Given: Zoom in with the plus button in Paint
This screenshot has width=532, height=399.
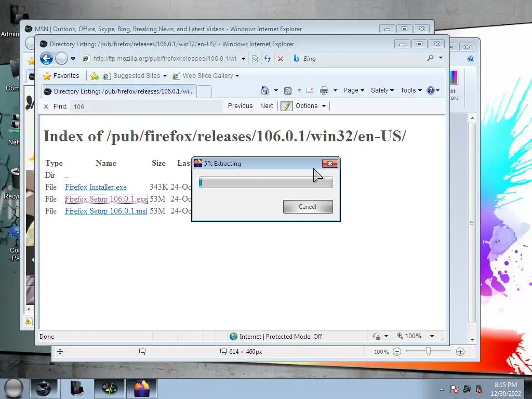Looking at the screenshot, I should (460, 352).
